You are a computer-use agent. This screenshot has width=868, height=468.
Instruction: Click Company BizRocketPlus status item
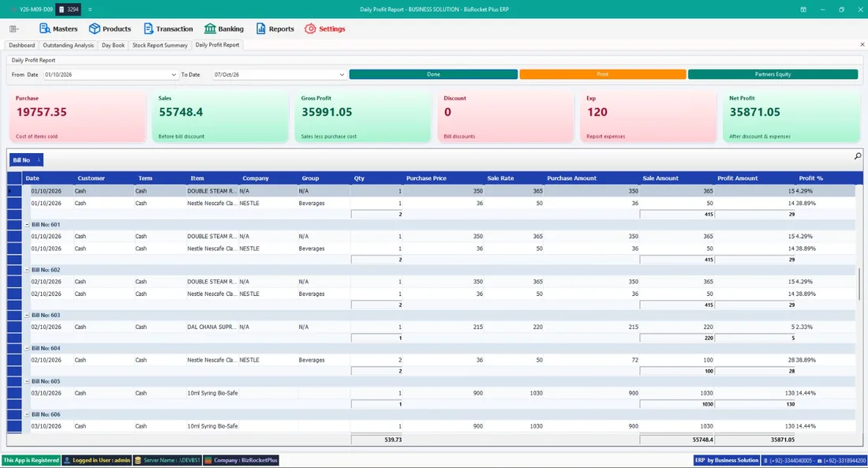(x=241, y=460)
